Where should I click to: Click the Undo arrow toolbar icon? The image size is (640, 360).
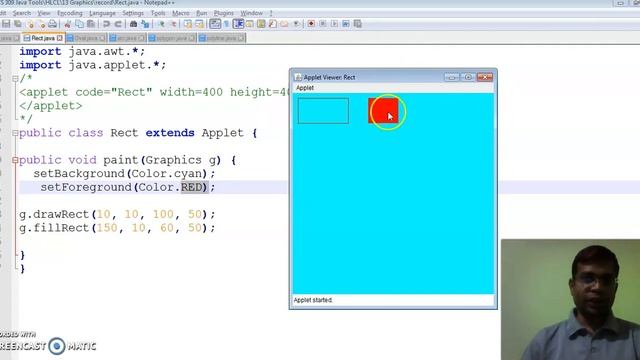pyautogui.click(x=106, y=24)
